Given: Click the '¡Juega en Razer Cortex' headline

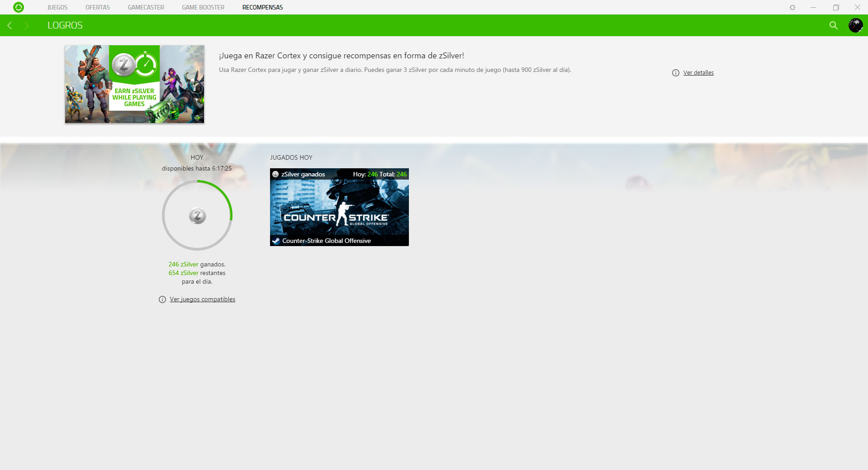Looking at the screenshot, I should pos(342,56).
